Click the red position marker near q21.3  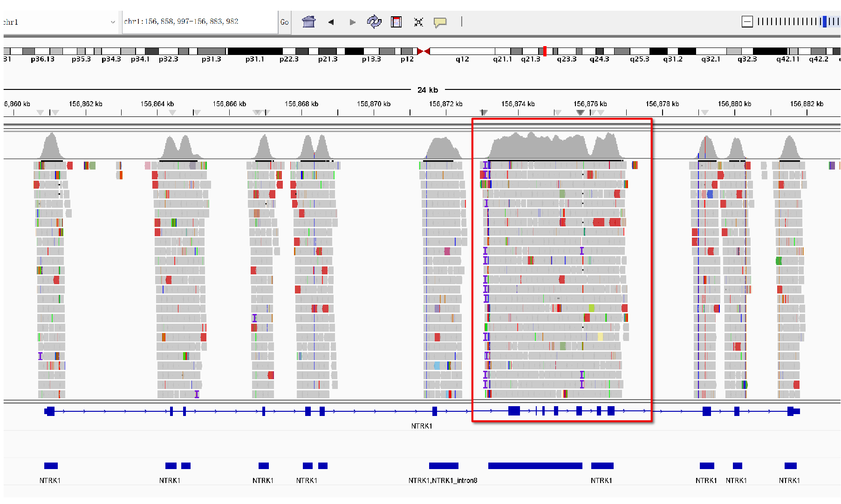pyautogui.click(x=545, y=51)
